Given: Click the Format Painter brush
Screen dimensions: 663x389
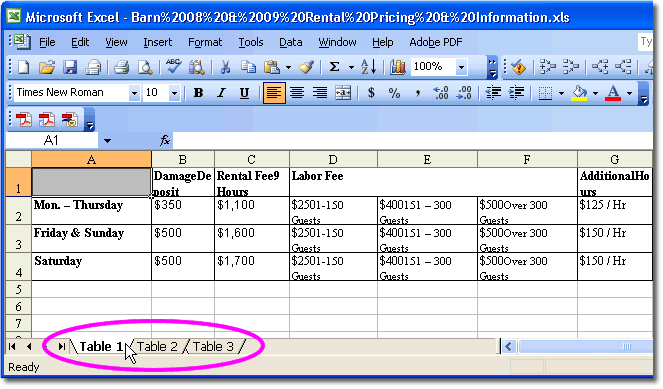Looking at the screenshot, I should pyautogui.click(x=306, y=67).
